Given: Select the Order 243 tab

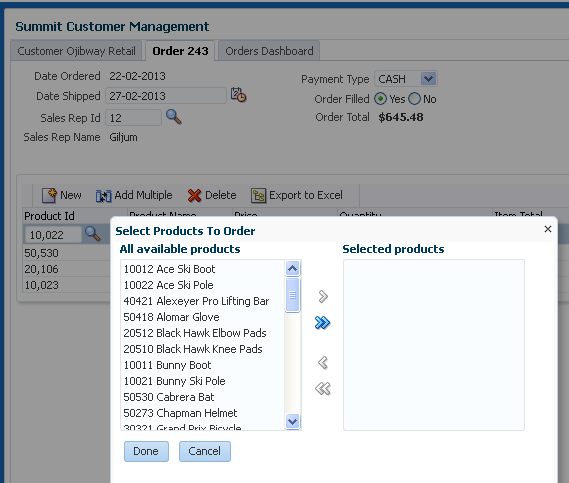Looking at the screenshot, I should click(180, 51).
